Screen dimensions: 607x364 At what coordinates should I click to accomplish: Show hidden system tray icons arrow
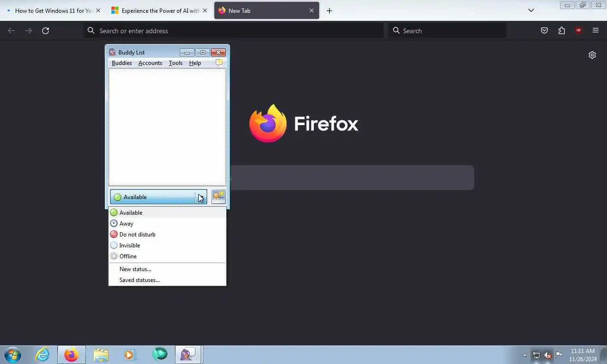point(524,355)
